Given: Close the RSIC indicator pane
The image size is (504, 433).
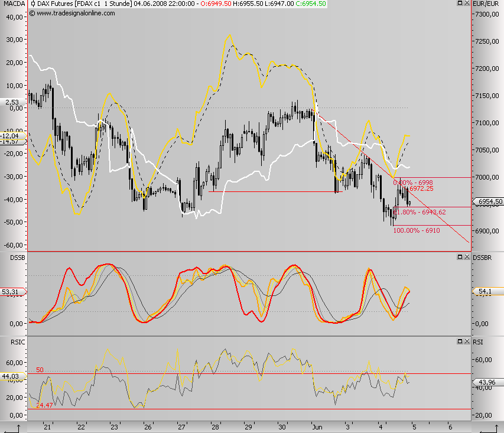Looking at the screenshot, I should [x=467, y=341].
